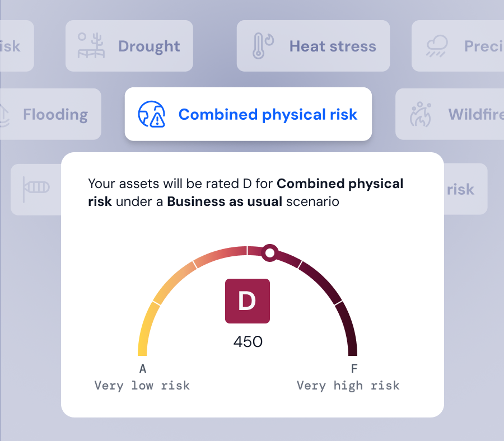Switch to the Flooding tab
Image resolution: width=504 pixels, height=441 pixels.
point(50,114)
